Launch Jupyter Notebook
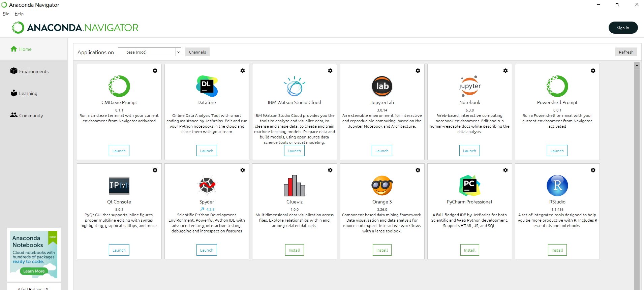This screenshot has width=644, height=290. click(x=469, y=151)
